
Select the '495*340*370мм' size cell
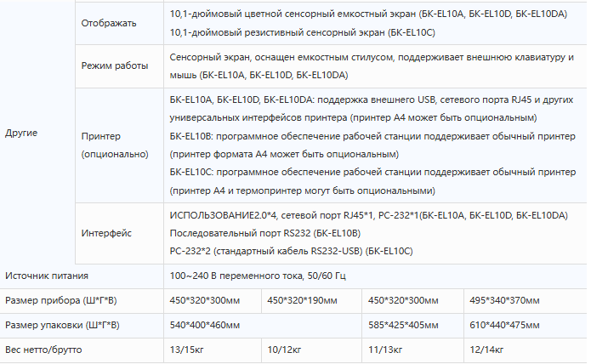[525, 301]
